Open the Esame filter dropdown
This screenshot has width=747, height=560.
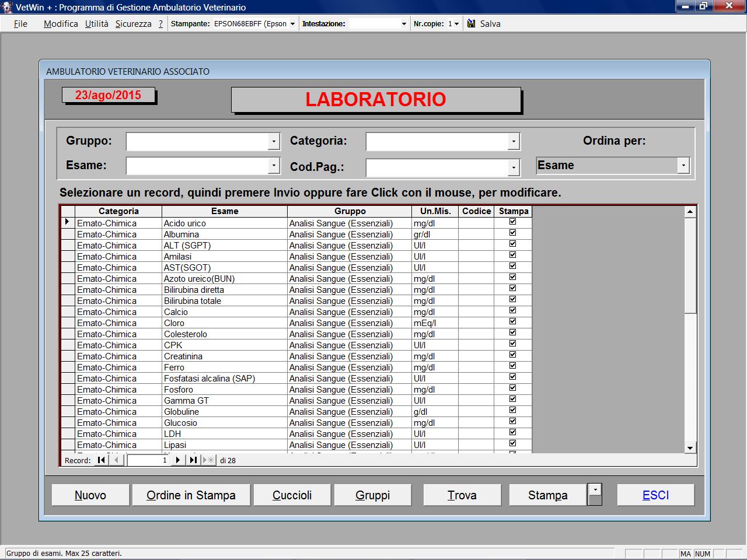pos(274,166)
